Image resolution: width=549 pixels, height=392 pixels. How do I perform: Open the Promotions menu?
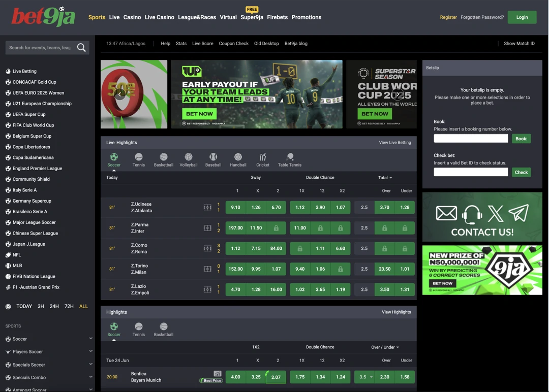pos(307,17)
